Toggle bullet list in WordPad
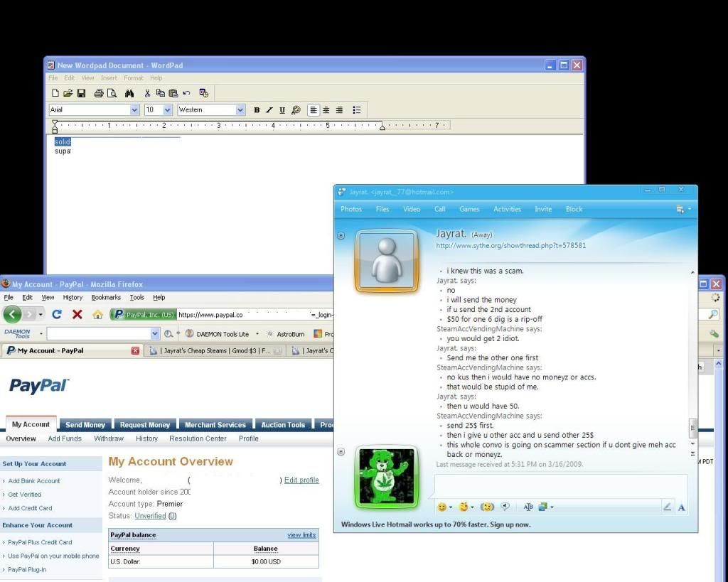 [x=357, y=110]
